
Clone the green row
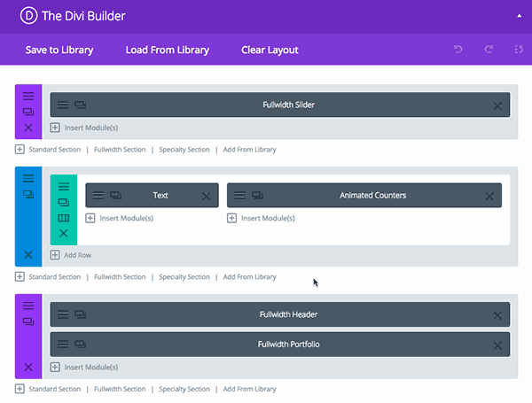(64, 202)
